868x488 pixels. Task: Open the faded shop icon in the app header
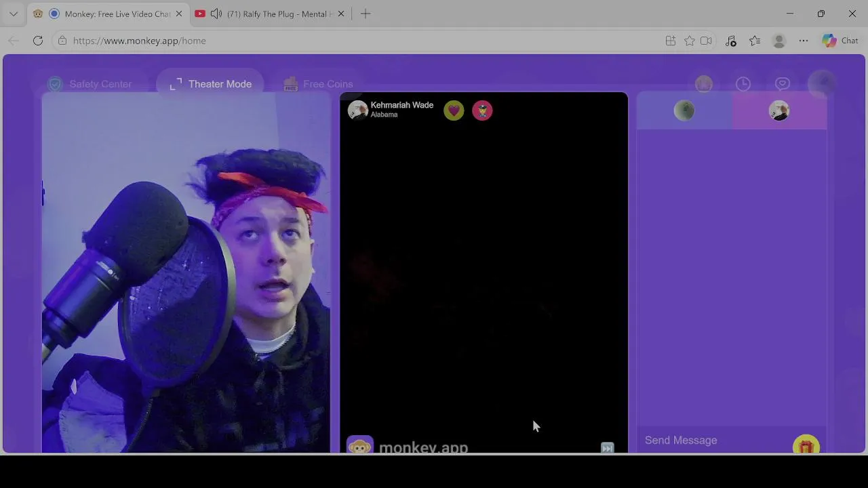pos(703,84)
